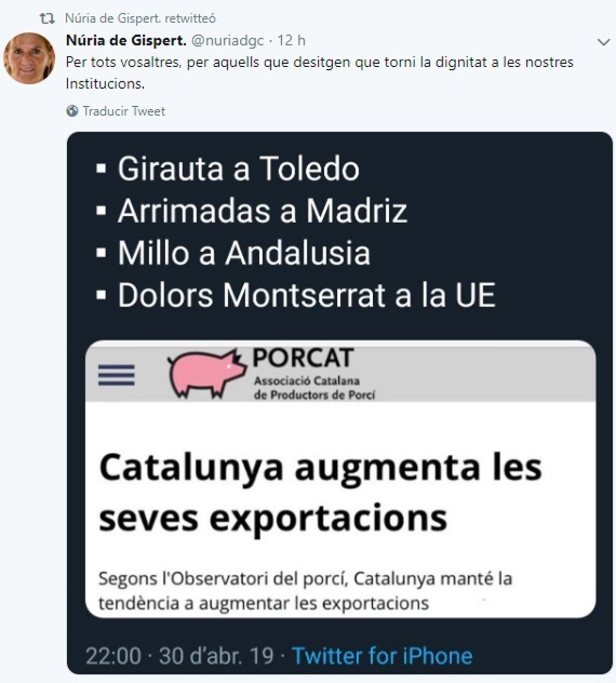This screenshot has width=616, height=683.
Task: Open the @nuriadgc handle link
Action: 227,40
